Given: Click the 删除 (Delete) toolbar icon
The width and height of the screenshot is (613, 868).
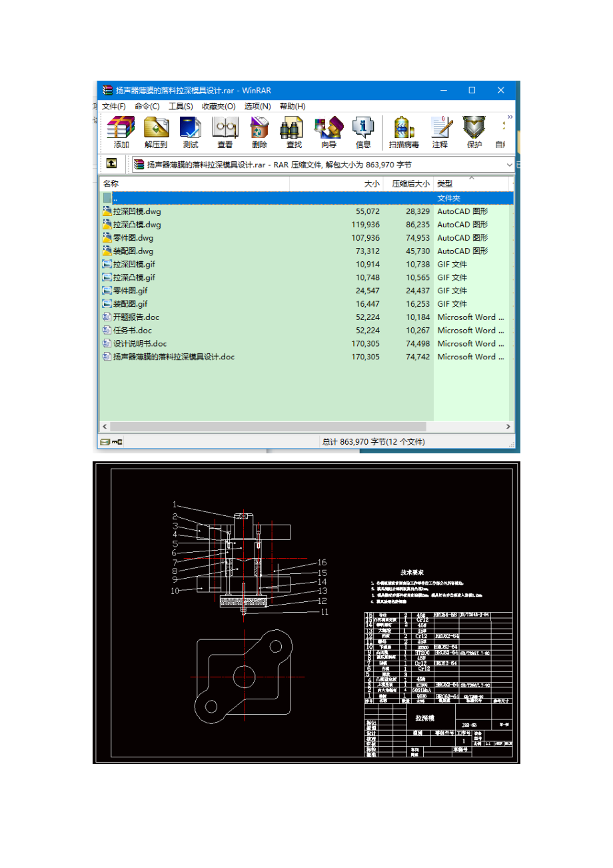Looking at the screenshot, I should click(259, 133).
